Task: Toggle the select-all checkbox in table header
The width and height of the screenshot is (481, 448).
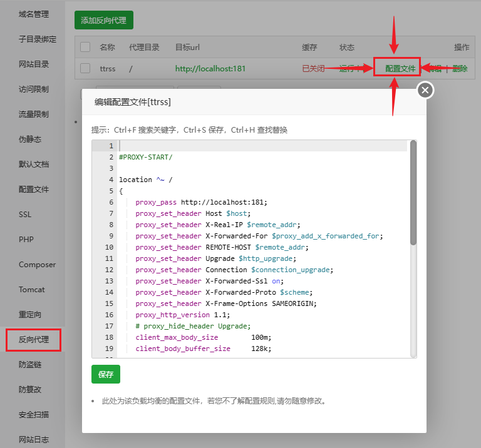Action: click(x=85, y=47)
